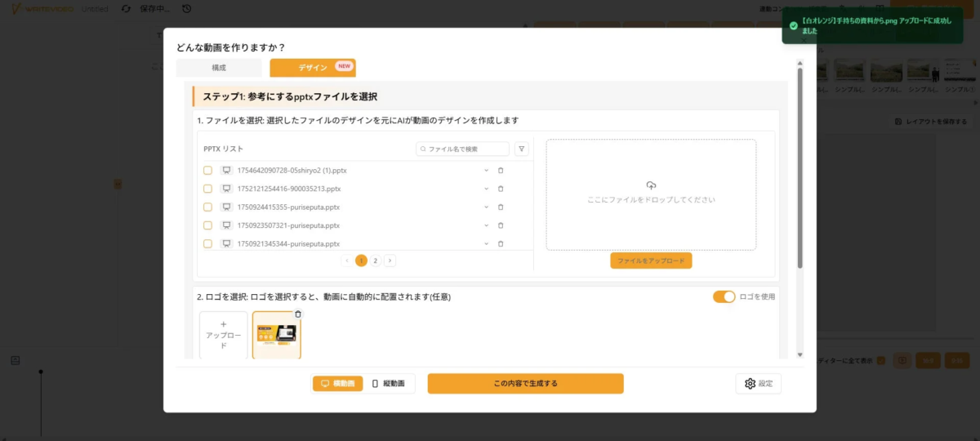Image resolution: width=980 pixels, height=441 pixels.
Task: Click the file drop zone area
Action: tap(651, 194)
